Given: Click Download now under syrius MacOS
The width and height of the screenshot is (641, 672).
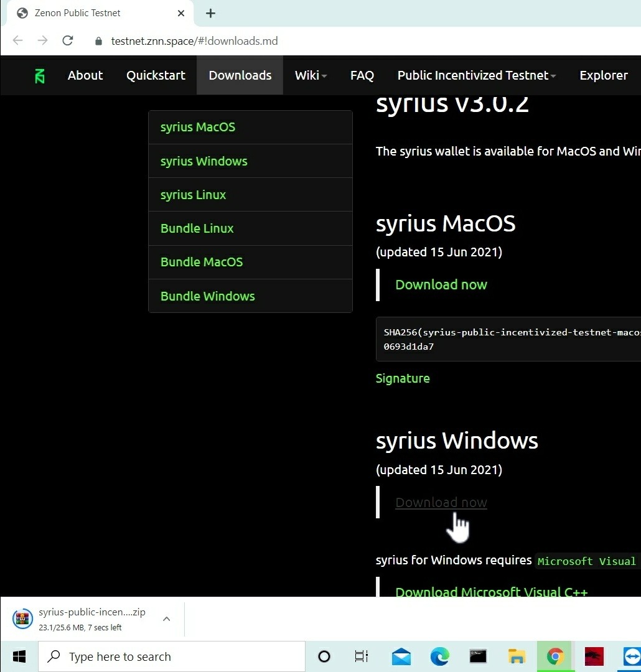Looking at the screenshot, I should [x=441, y=284].
